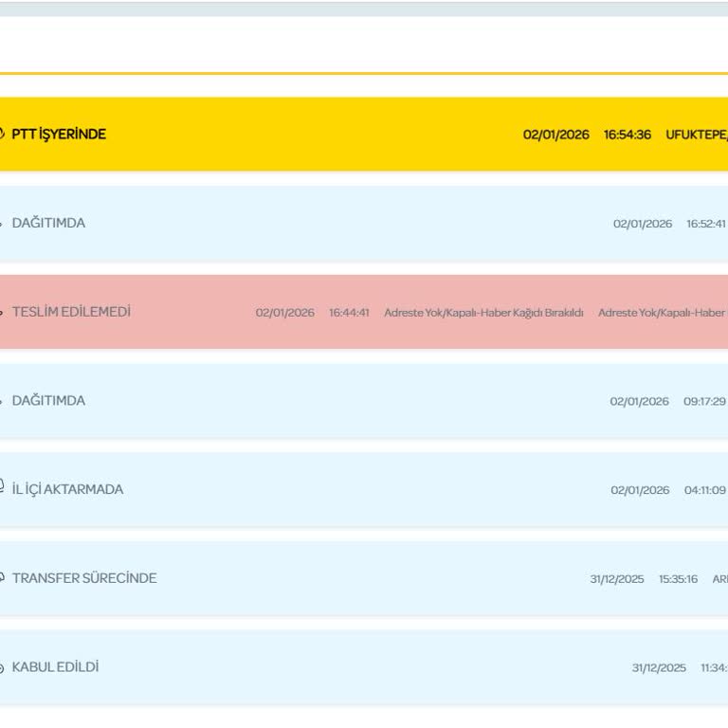Screen dimensions: 728x728
Task: Click the İL İÇİ AKTARMADA status text
Action: [x=67, y=489]
